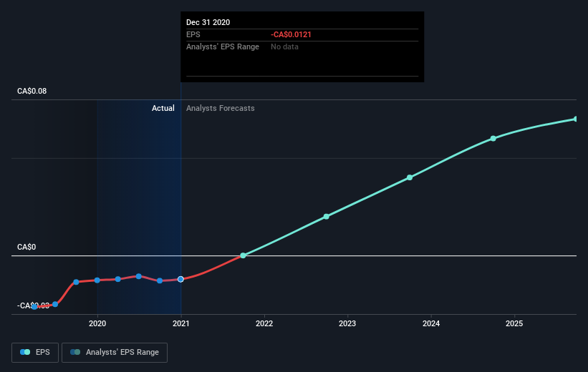Viewport: 588px width, 372px height.
Task: Click the Dec 31 2020 tooltip date
Action: click(208, 22)
